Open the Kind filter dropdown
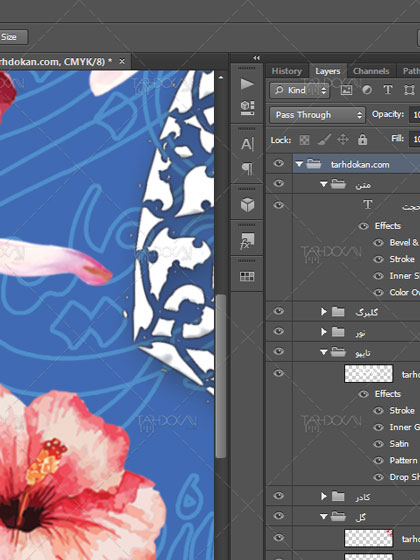The width and height of the screenshot is (420, 560). 299,90
